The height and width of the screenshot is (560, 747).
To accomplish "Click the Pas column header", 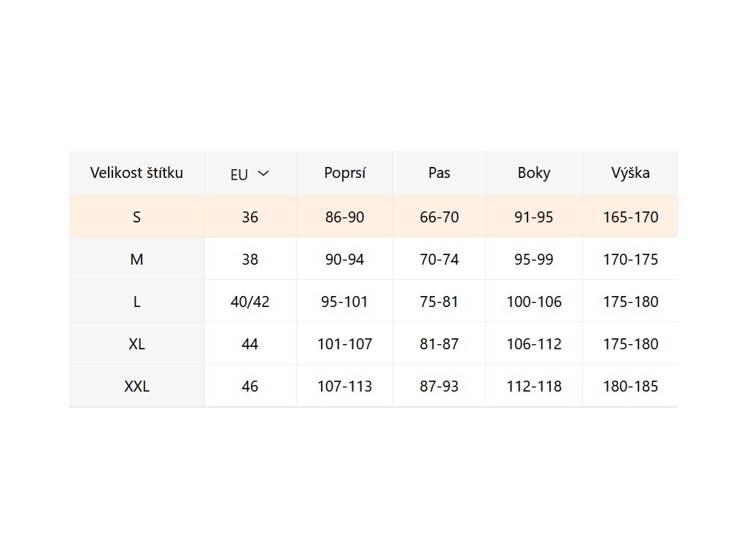I will [x=439, y=173].
